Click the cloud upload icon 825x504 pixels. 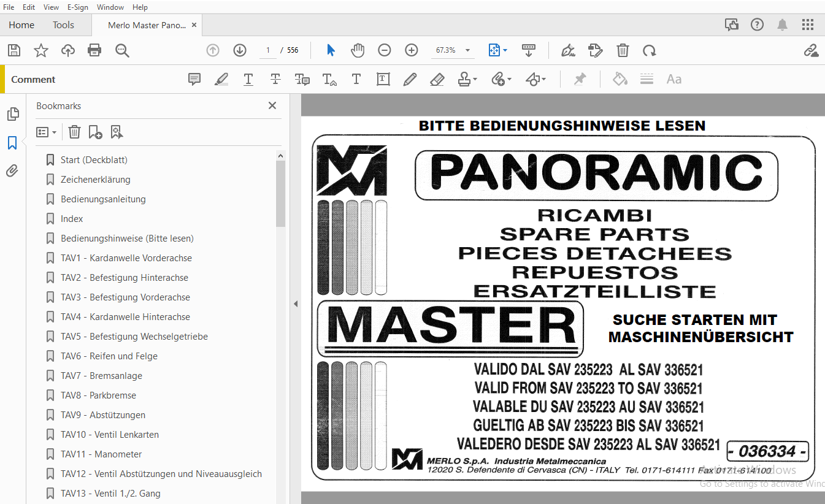click(x=68, y=50)
